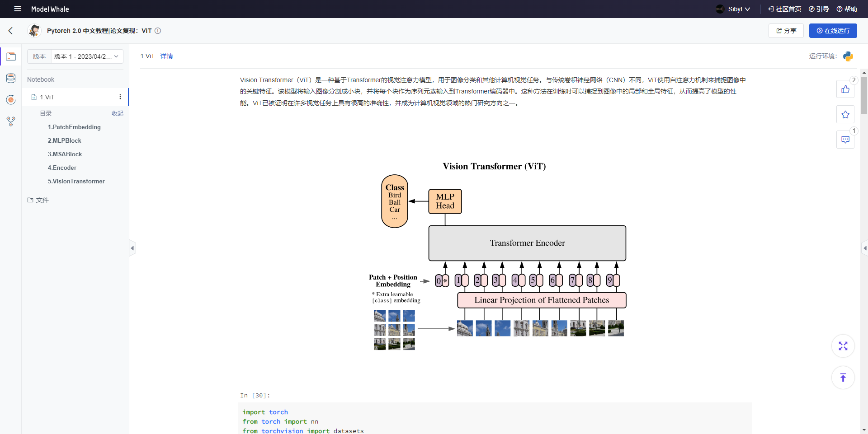
Task: Select the dataset (database) sidebar icon
Action: point(11,78)
